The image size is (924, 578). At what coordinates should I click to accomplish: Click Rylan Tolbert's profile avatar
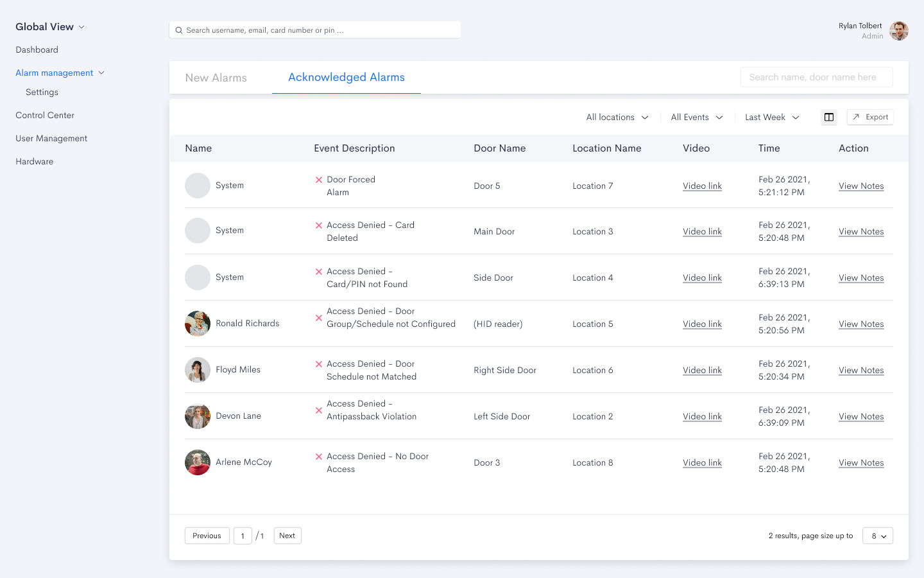click(x=898, y=31)
